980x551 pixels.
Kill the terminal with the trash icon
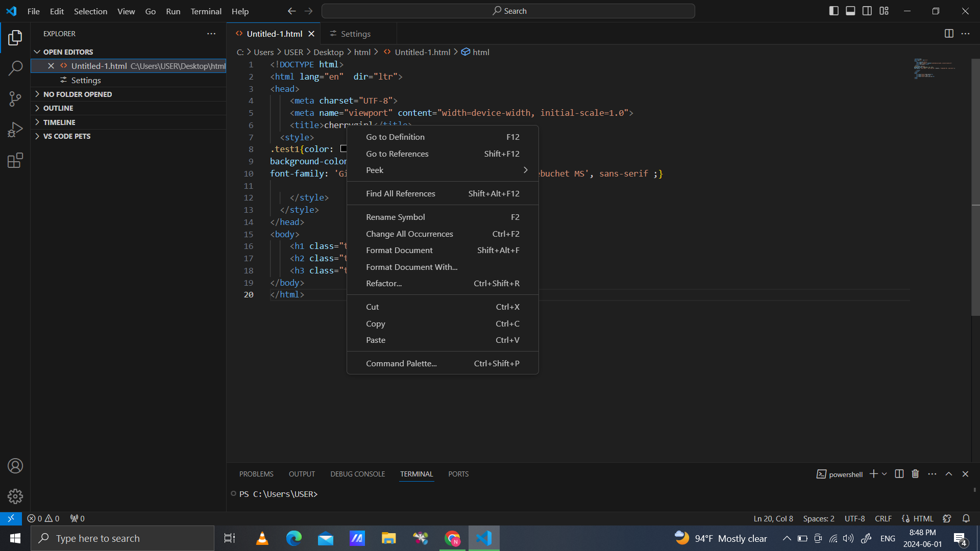click(915, 474)
